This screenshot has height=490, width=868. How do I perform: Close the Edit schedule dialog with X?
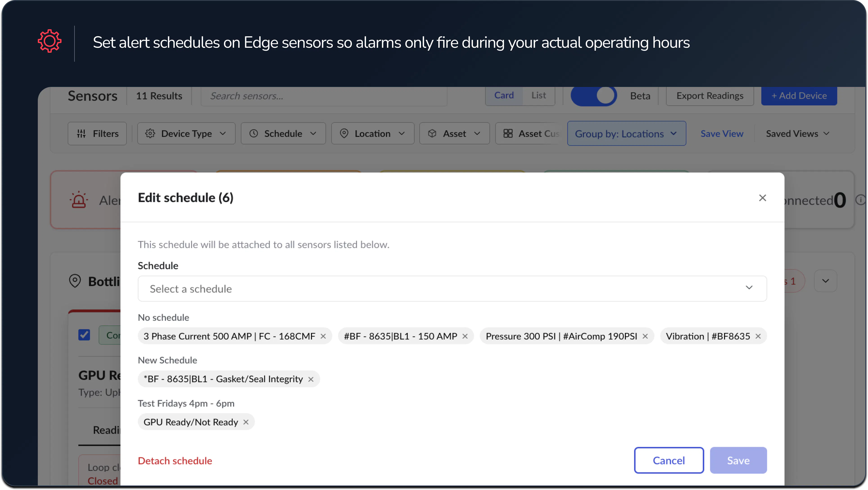tap(762, 198)
